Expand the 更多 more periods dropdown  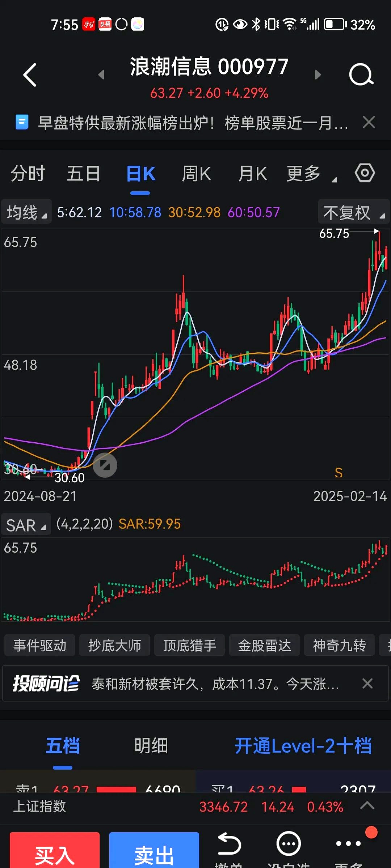[311, 174]
